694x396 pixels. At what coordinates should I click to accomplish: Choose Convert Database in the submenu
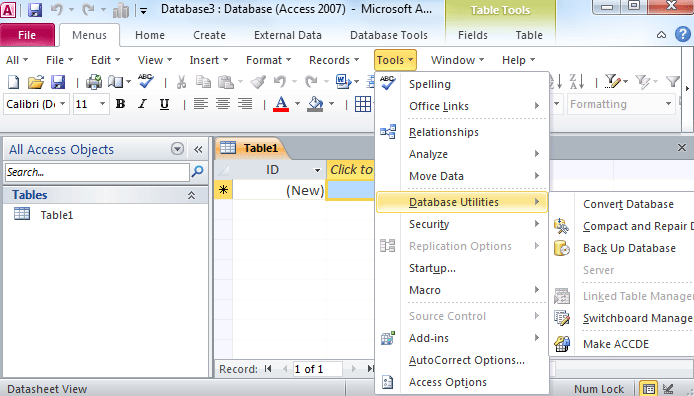pos(628,204)
